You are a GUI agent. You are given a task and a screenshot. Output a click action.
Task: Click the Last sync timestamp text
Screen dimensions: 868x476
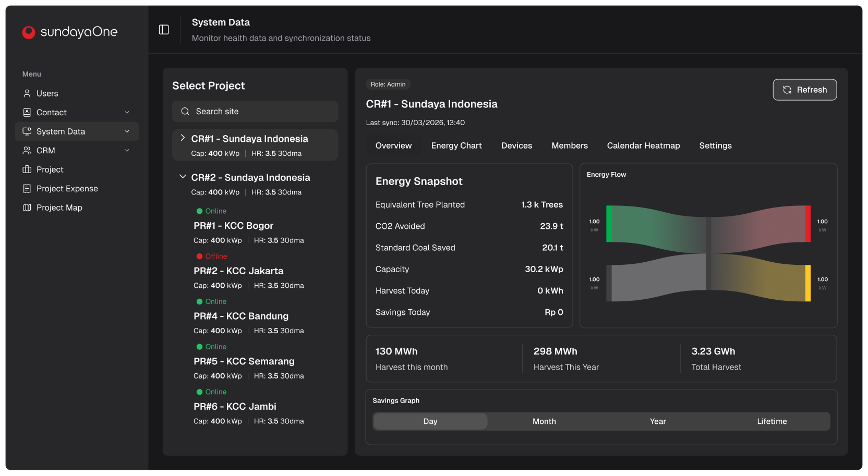point(415,123)
